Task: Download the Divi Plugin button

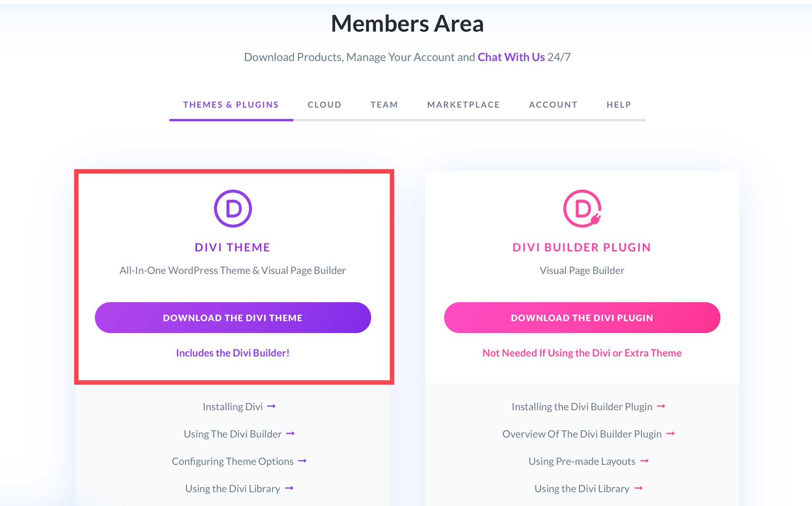Action: (x=582, y=317)
